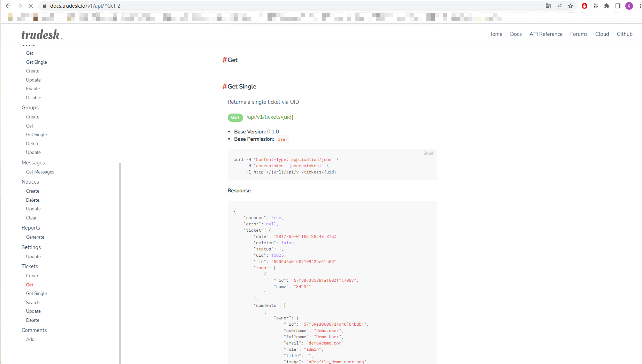Open Github in the top navigation
642x364 pixels.
(625, 34)
